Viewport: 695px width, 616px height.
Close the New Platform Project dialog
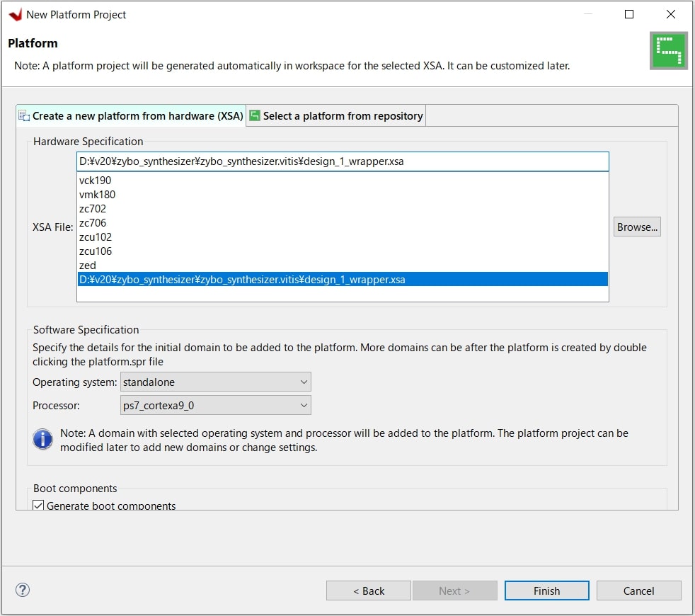click(671, 14)
